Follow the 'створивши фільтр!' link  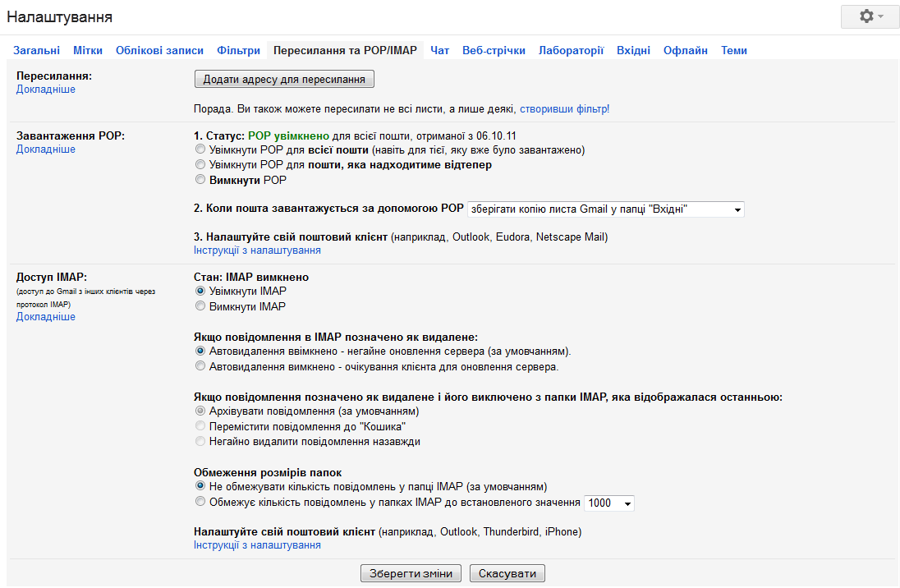(564, 109)
